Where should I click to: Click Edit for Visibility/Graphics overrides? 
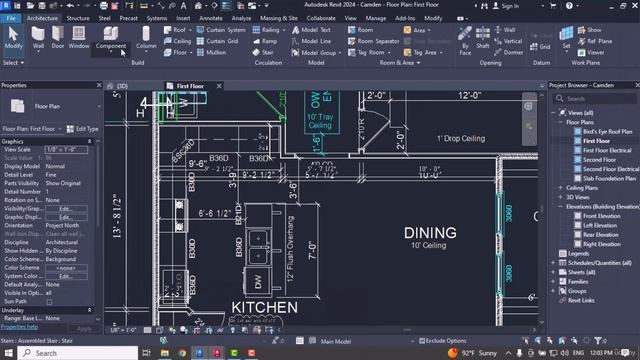pyautogui.click(x=66, y=209)
